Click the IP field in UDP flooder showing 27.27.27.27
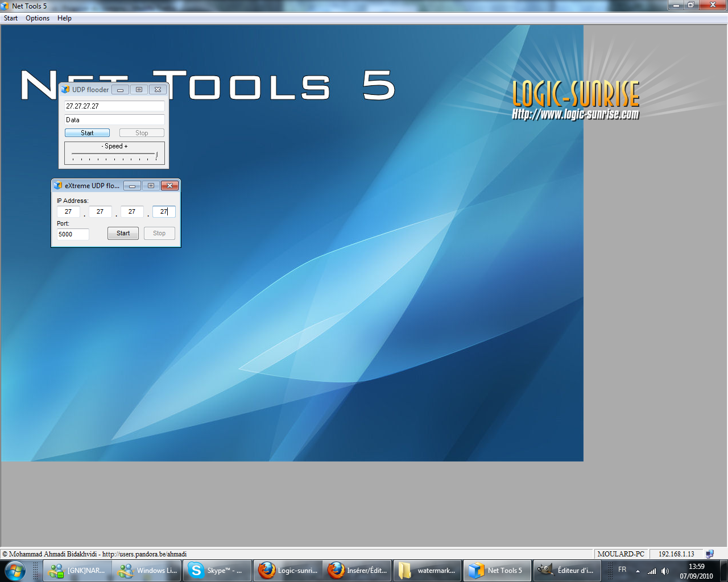 click(x=114, y=106)
